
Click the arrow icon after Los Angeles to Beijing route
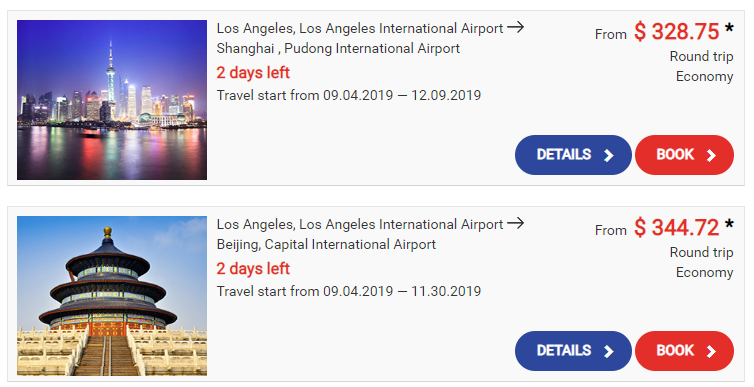[515, 224]
